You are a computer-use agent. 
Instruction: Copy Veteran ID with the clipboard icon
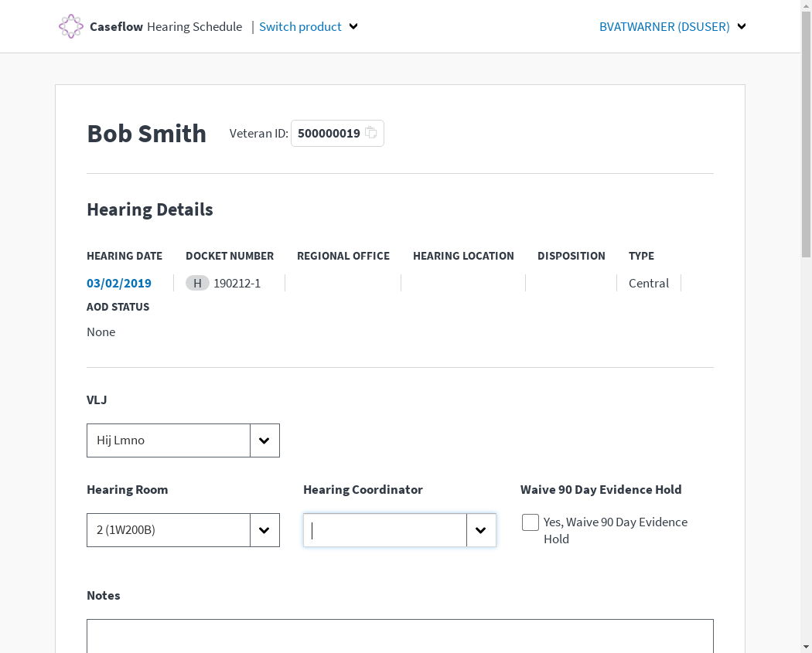(x=370, y=132)
